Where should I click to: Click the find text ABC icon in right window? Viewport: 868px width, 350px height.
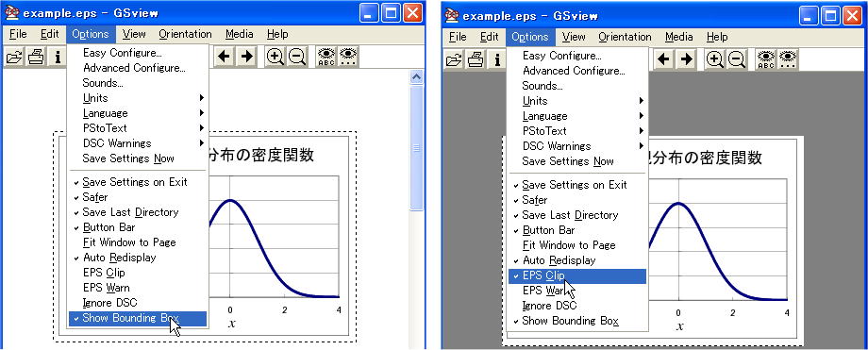coord(766,59)
